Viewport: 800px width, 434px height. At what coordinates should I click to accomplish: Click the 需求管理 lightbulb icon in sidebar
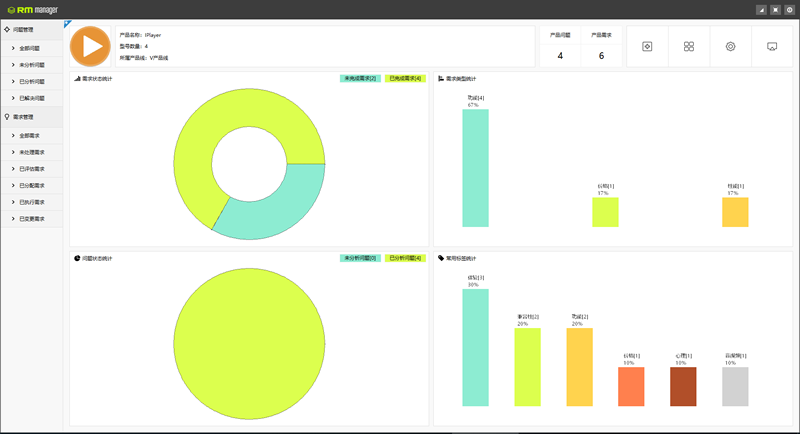[8, 116]
